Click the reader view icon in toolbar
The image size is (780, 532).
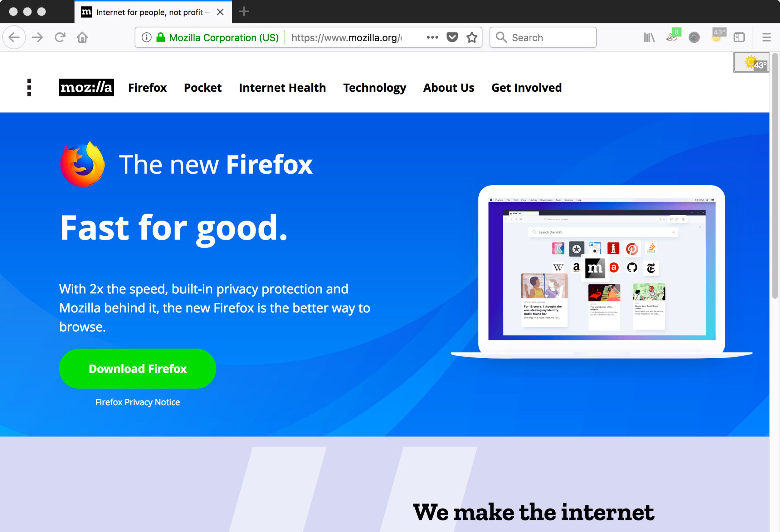point(739,37)
